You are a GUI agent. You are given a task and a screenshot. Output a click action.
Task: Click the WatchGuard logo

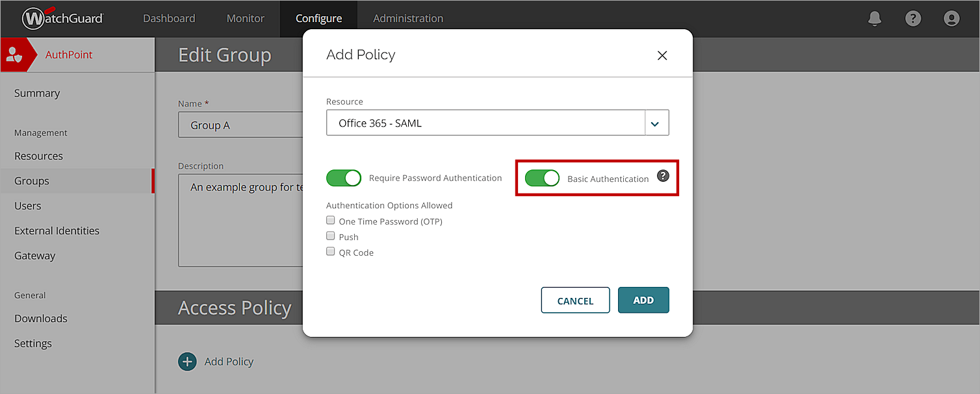(x=63, y=18)
